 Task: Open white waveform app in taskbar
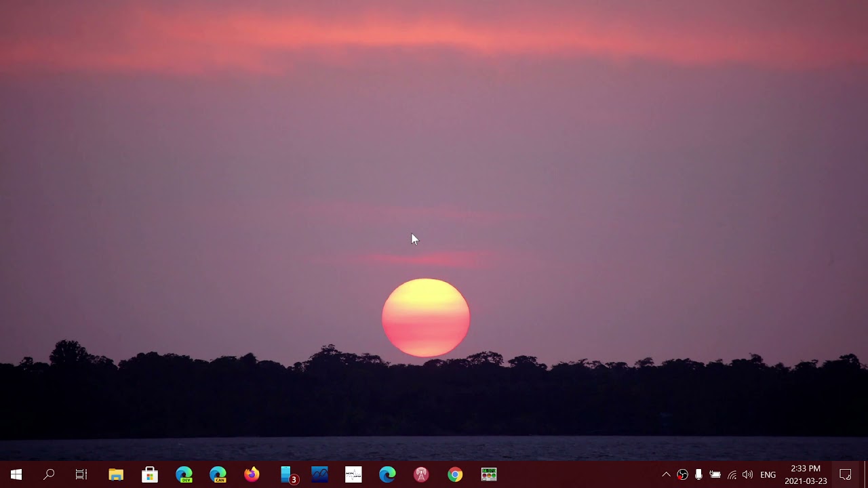353,474
